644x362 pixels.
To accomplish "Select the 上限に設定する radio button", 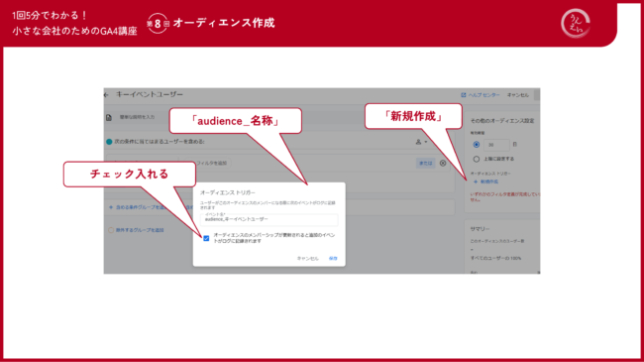I will click(x=476, y=159).
